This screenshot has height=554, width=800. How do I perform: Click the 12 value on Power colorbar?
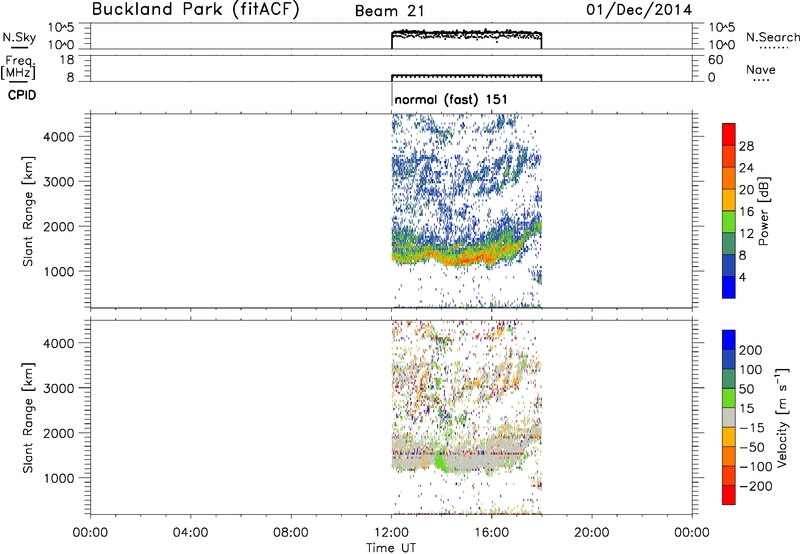[x=746, y=234]
